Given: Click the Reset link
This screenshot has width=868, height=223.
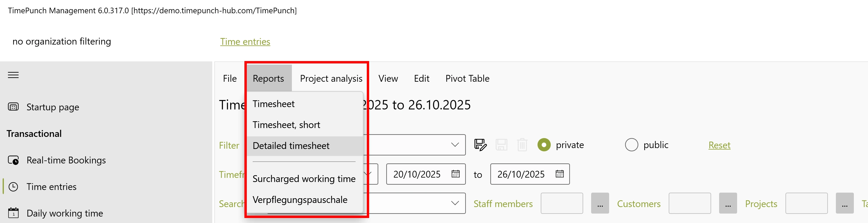Looking at the screenshot, I should tap(719, 145).
